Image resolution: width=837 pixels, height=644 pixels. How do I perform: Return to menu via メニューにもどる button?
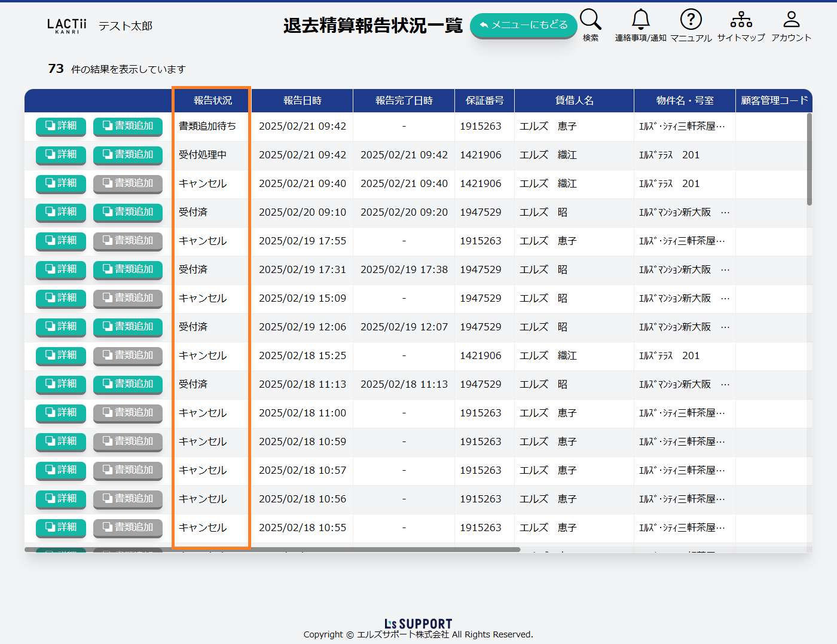click(x=523, y=25)
